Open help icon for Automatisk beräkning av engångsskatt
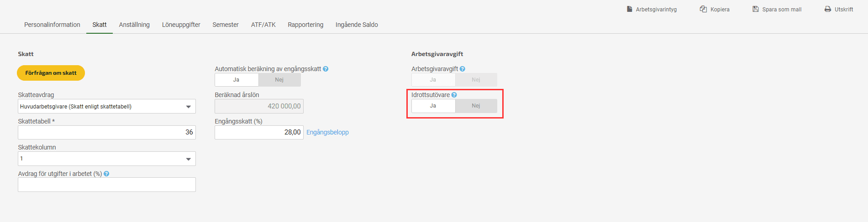 coord(326,69)
